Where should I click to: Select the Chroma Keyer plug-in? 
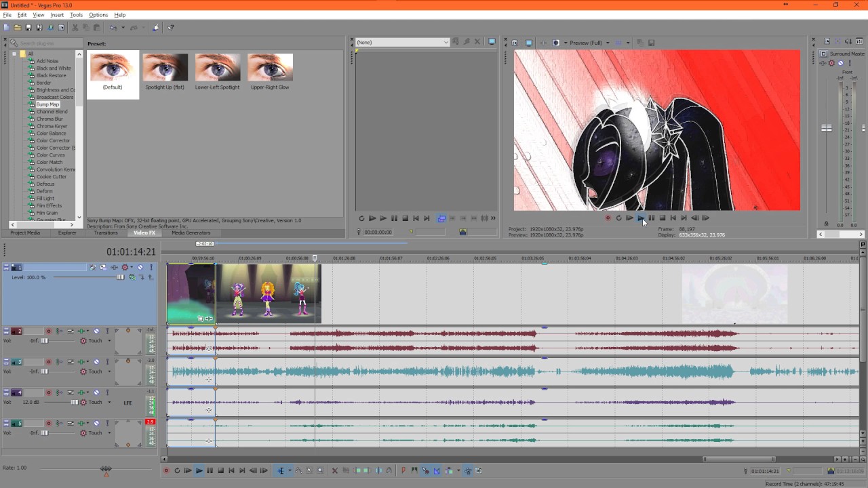coord(52,126)
